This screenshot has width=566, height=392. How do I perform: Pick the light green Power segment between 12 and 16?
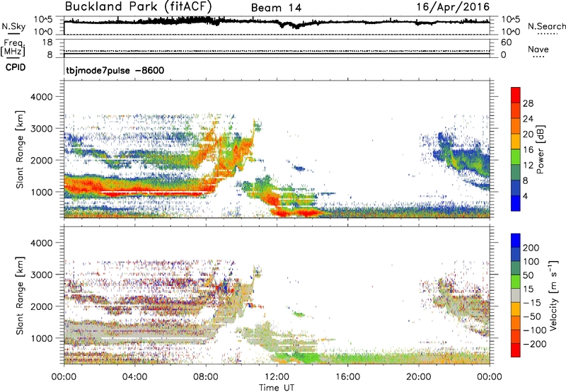tap(516, 157)
